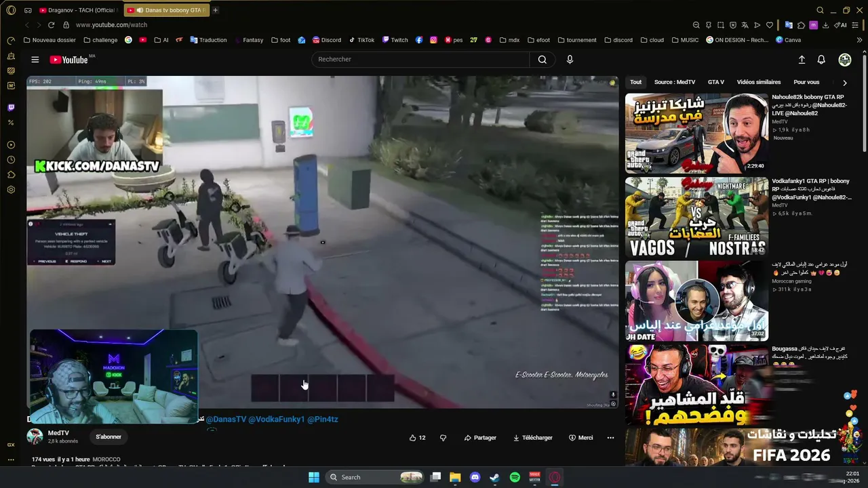Select the Vidéos similaires chip
The image size is (868, 488).
click(759, 82)
